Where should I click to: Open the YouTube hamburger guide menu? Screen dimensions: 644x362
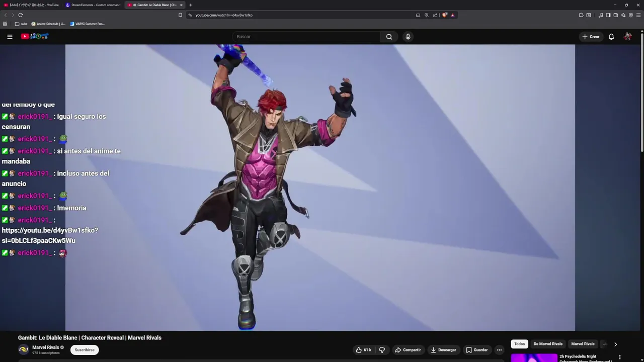[10, 37]
